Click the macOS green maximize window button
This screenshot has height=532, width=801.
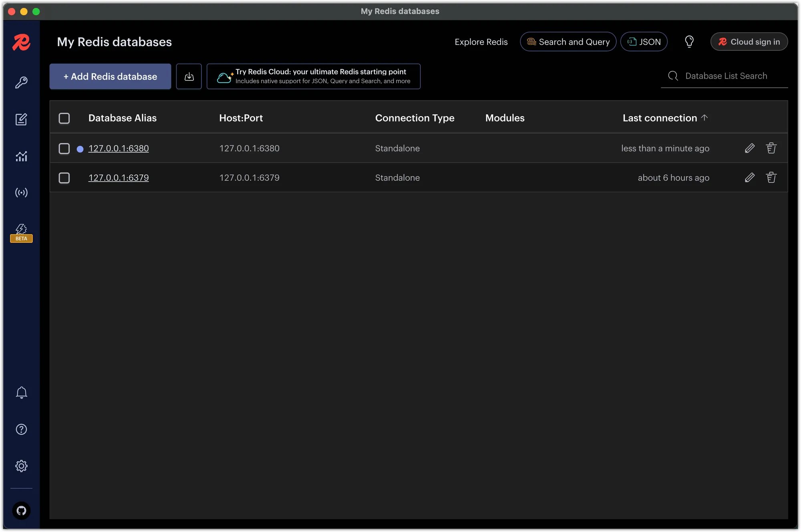pos(36,12)
